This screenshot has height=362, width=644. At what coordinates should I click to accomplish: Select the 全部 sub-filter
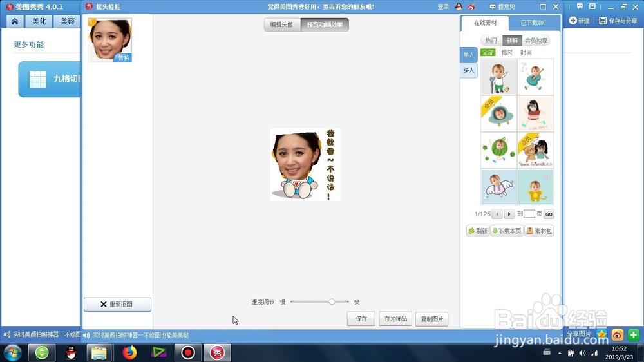(488, 53)
